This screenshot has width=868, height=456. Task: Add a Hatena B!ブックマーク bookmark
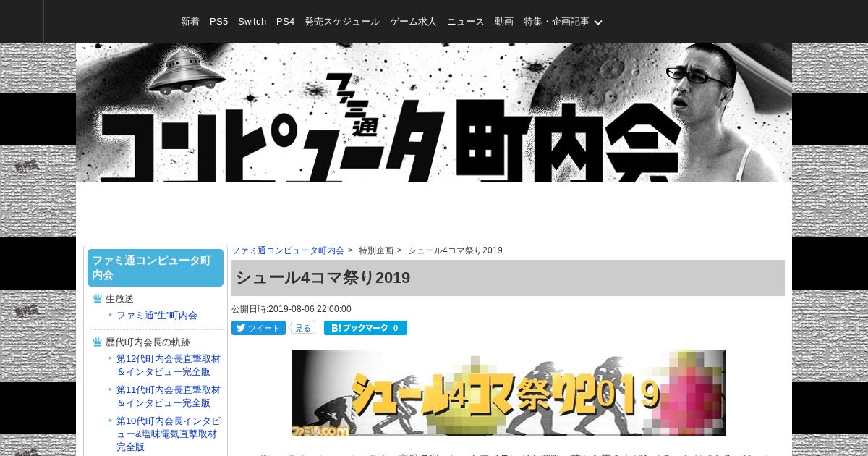[365, 328]
